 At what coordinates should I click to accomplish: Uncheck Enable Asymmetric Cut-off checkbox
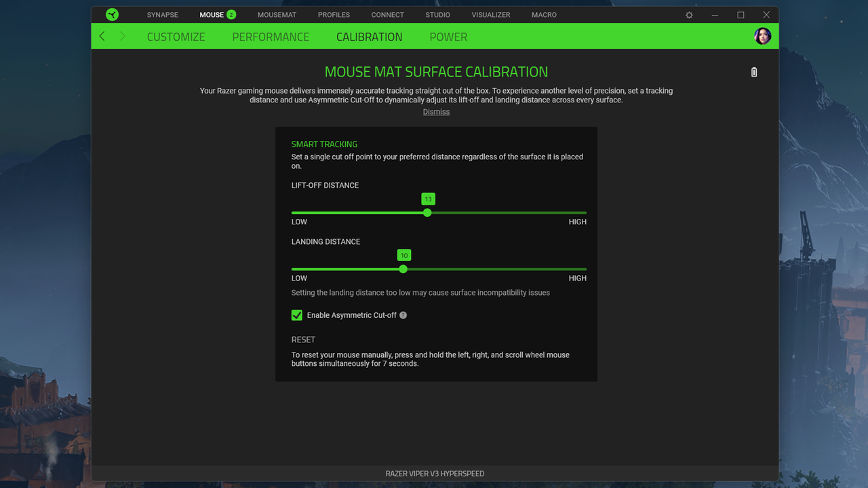[x=297, y=315]
